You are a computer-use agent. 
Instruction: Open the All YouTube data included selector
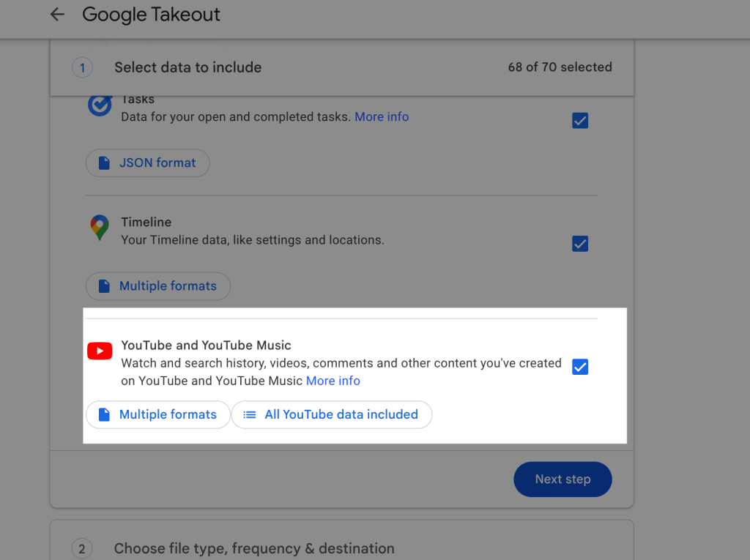pos(331,414)
